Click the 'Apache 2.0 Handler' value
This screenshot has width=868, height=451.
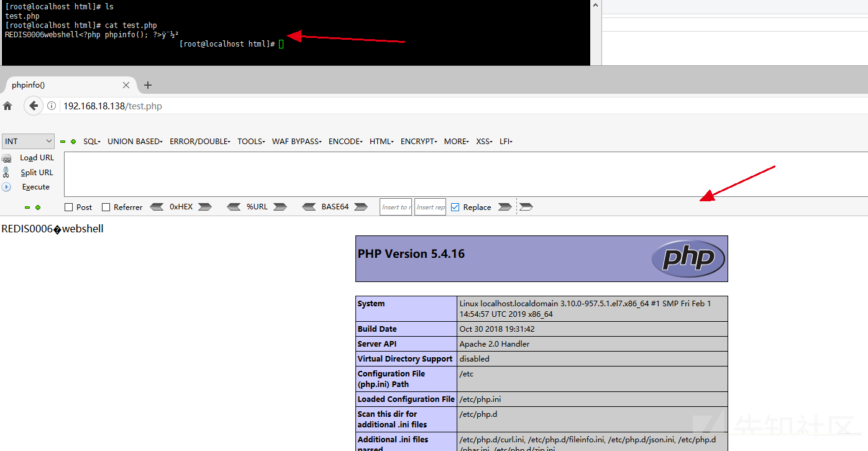click(x=495, y=344)
